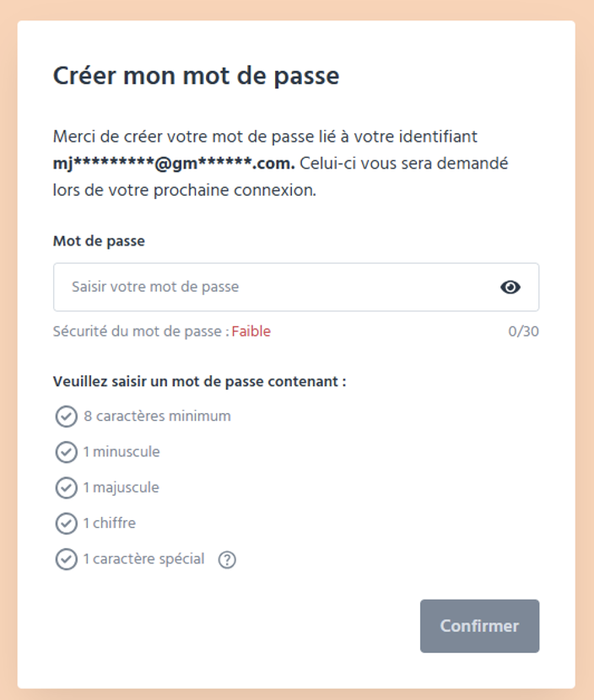Open the special character help question mark
The image size is (594, 700).
pyautogui.click(x=227, y=559)
